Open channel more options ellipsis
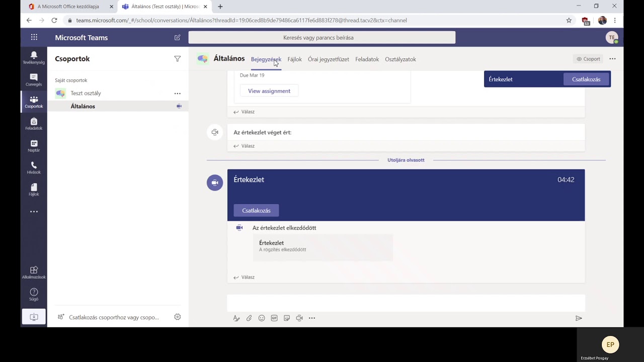This screenshot has width=644, height=362. point(612,59)
